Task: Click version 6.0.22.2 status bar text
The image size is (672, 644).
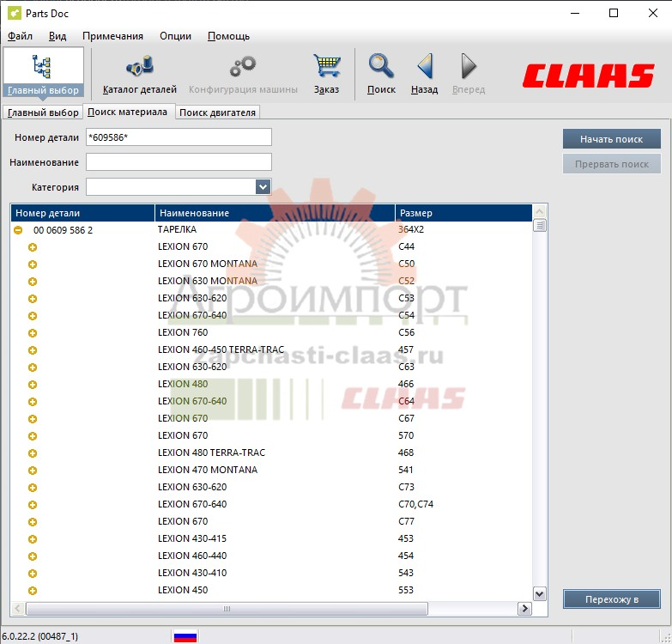Action: pos(39,636)
